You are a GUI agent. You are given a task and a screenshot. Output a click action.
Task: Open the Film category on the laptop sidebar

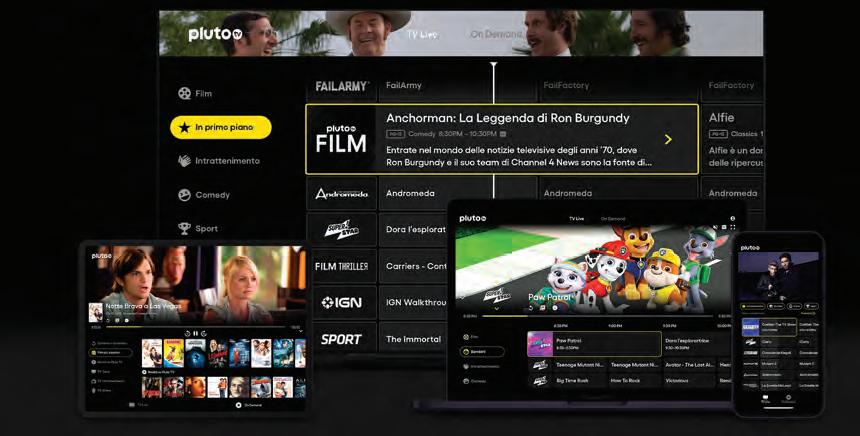point(471,337)
